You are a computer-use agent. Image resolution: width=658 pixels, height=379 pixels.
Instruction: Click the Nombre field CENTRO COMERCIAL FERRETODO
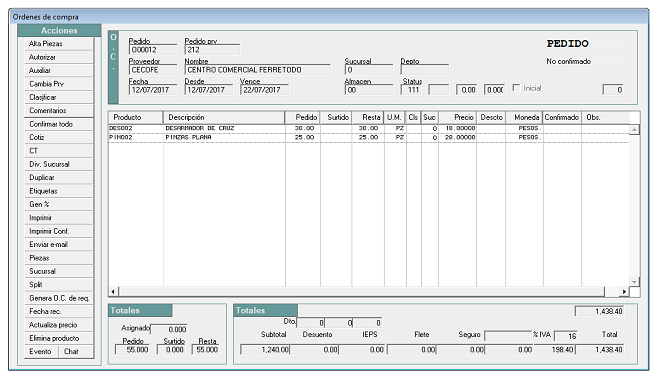[x=257, y=70]
